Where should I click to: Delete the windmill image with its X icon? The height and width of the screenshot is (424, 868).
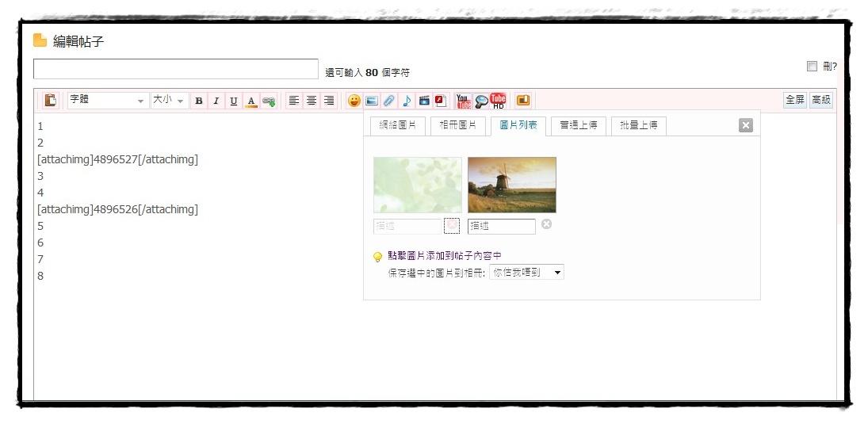pyautogui.click(x=546, y=224)
